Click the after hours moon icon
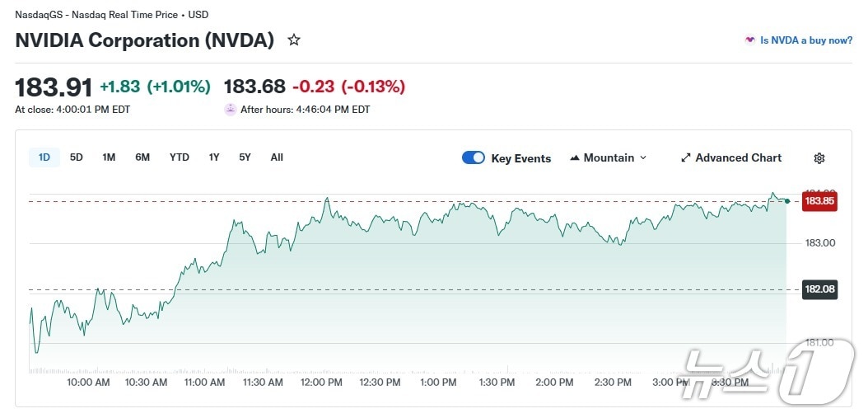 pyautogui.click(x=230, y=109)
